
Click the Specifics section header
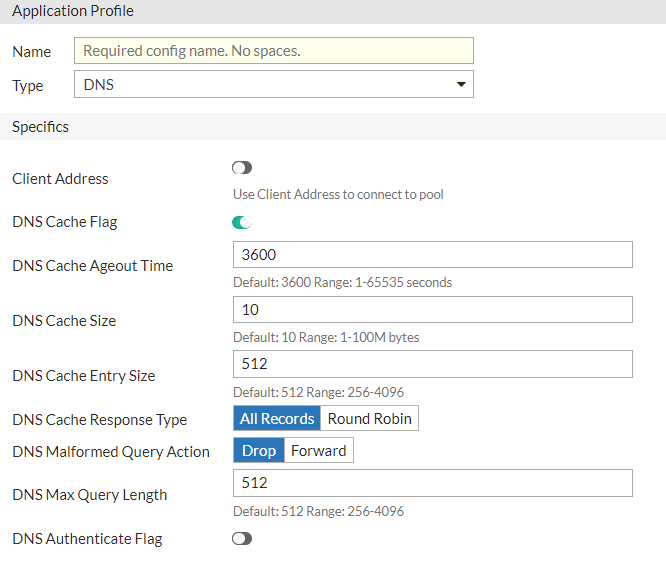tap(41, 127)
